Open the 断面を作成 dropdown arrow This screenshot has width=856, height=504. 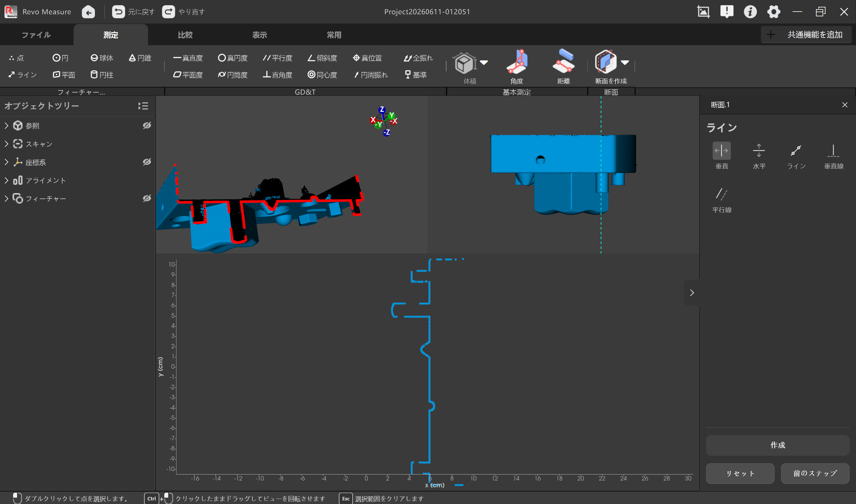pos(625,62)
